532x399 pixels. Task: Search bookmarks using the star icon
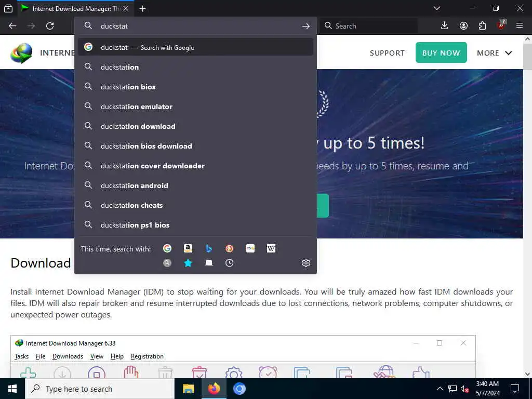pyautogui.click(x=188, y=263)
